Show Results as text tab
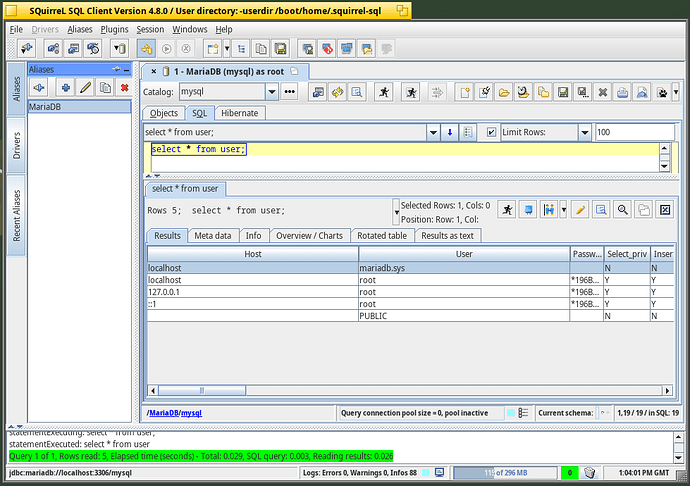This screenshot has height=486, width=690. pos(448,236)
